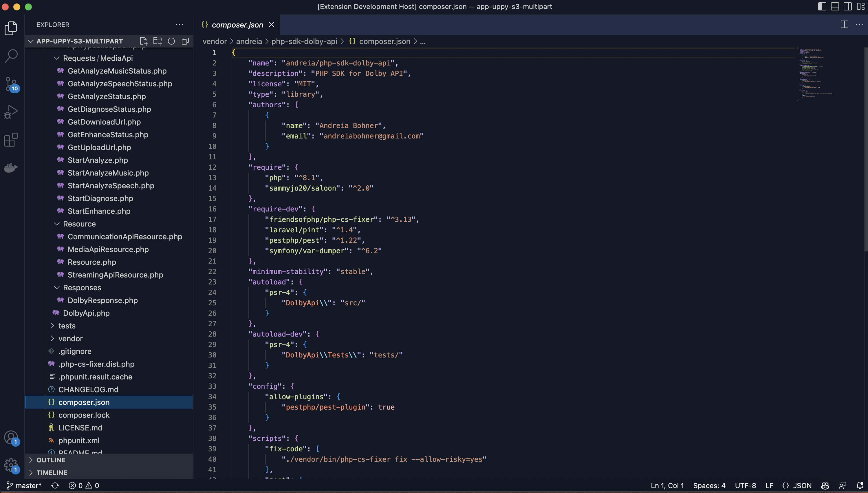Expand the TIMELINE section
Image resolution: width=868 pixels, height=493 pixels.
(52, 473)
